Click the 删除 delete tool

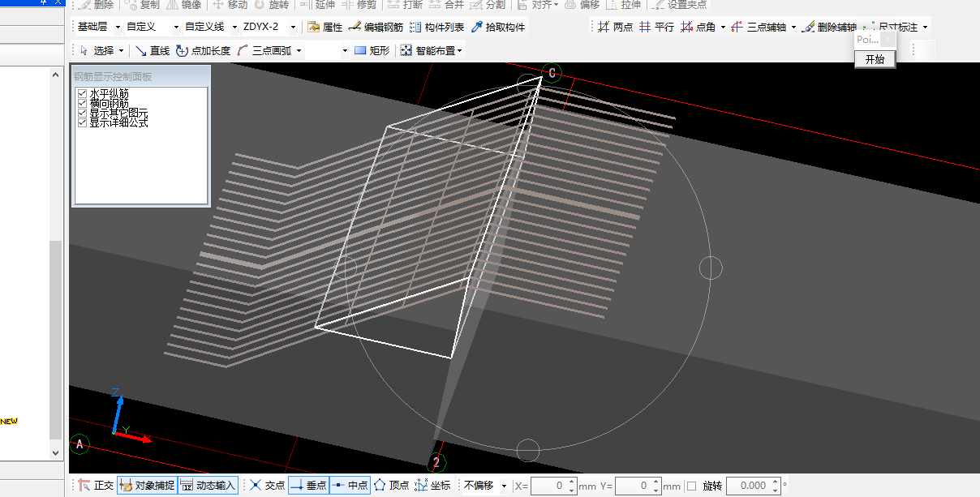click(97, 4)
